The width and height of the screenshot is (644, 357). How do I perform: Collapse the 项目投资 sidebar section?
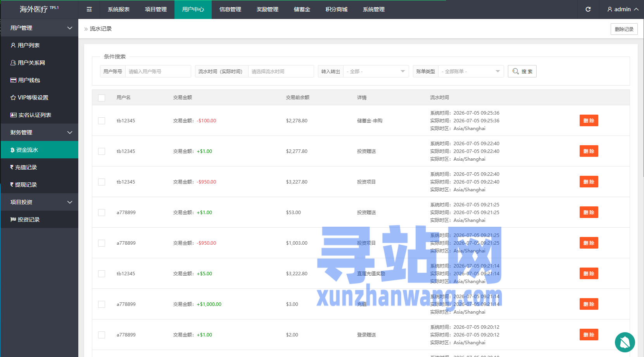pyautogui.click(x=39, y=202)
